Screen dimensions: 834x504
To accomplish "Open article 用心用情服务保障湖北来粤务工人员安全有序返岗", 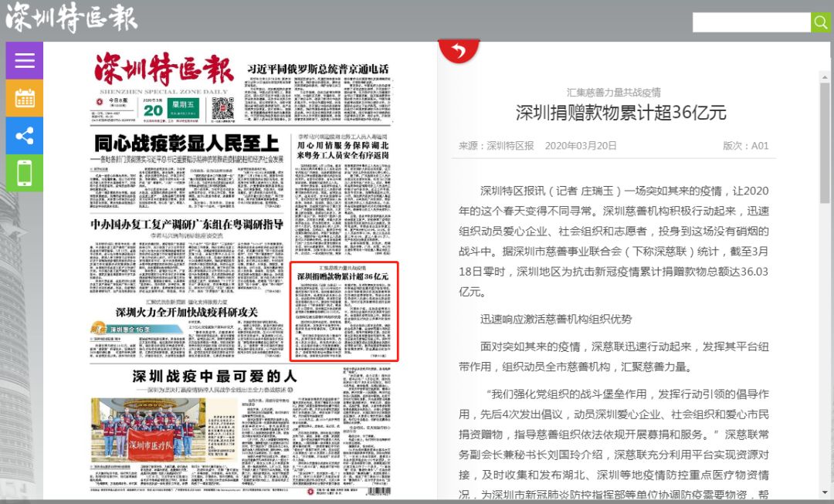I will [x=343, y=150].
